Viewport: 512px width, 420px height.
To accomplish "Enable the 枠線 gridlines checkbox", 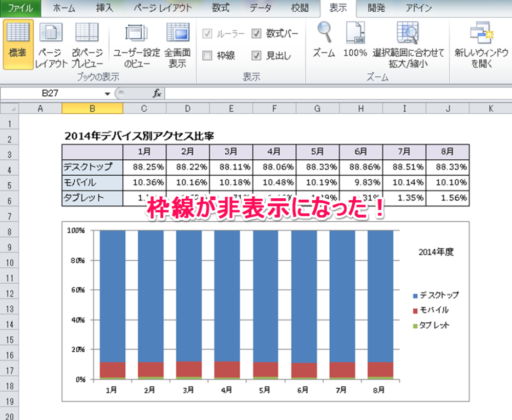I will pos(207,55).
